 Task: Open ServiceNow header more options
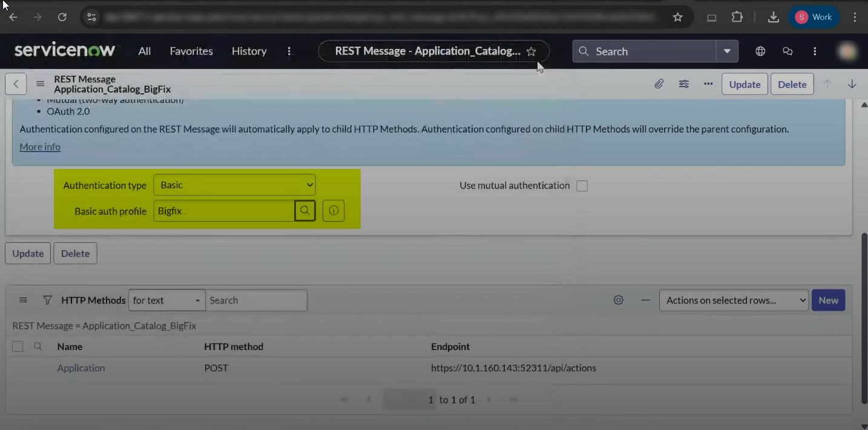[x=815, y=51]
